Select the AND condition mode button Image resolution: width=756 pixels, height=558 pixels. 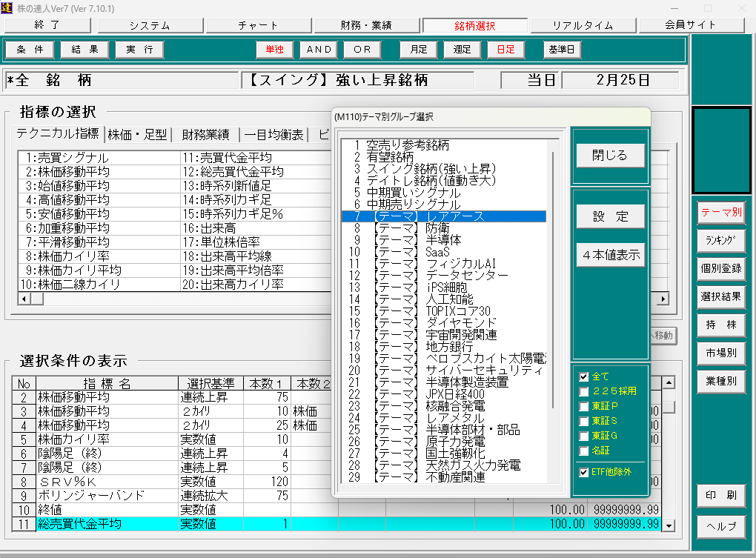click(x=322, y=50)
